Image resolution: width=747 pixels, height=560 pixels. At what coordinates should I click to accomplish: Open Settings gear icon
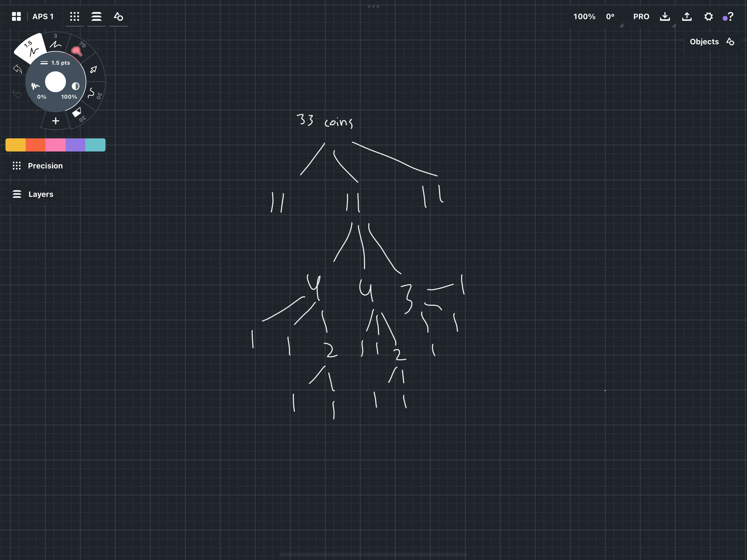tap(708, 17)
